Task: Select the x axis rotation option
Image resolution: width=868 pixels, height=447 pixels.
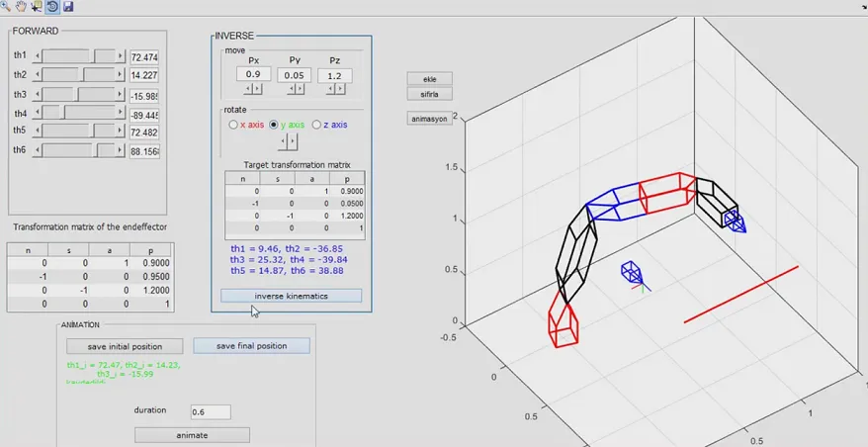Action: point(246,125)
